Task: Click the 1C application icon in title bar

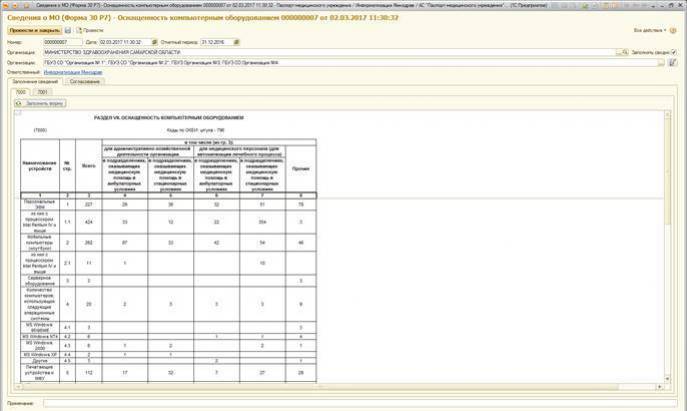Action: 6,5
